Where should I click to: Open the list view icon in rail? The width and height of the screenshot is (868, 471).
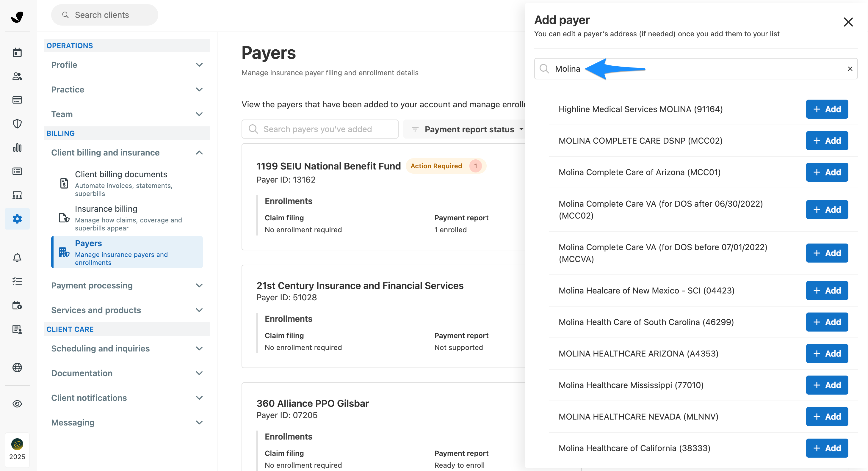(17, 171)
